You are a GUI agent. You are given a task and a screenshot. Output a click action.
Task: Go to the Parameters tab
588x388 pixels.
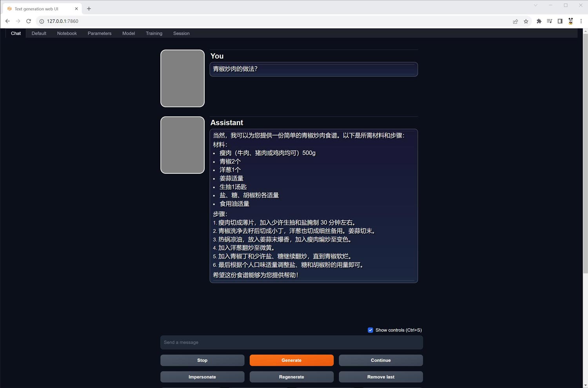click(x=100, y=33)
